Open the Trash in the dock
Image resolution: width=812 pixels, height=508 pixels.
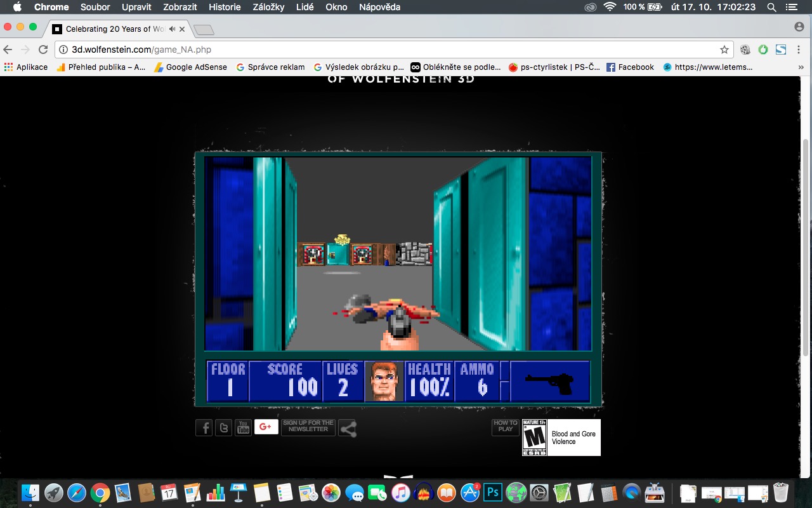point(780,492)
